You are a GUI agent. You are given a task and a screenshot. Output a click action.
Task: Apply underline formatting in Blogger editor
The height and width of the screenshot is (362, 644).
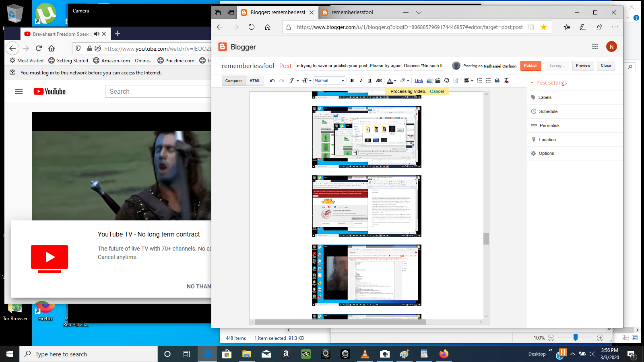(x=369, y=80)
